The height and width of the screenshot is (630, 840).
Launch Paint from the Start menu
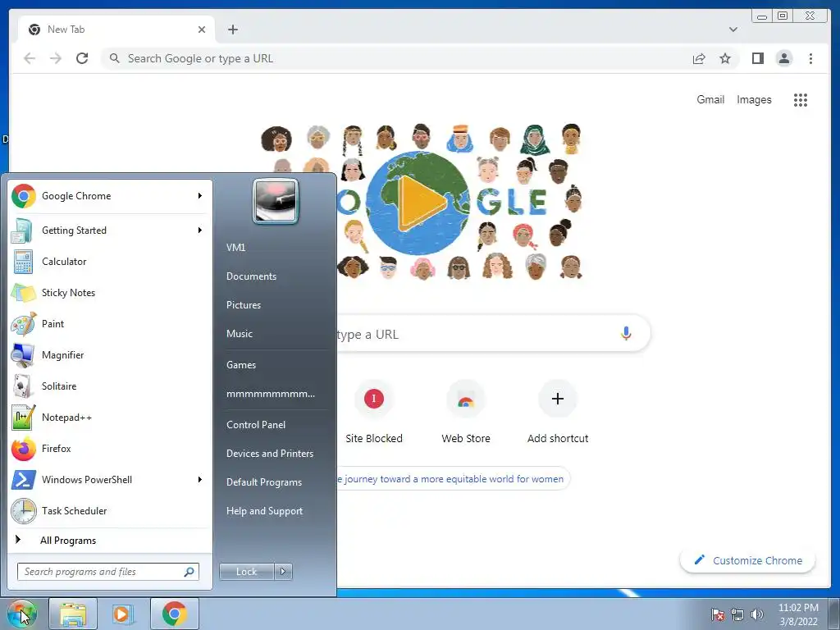(110, 323)
